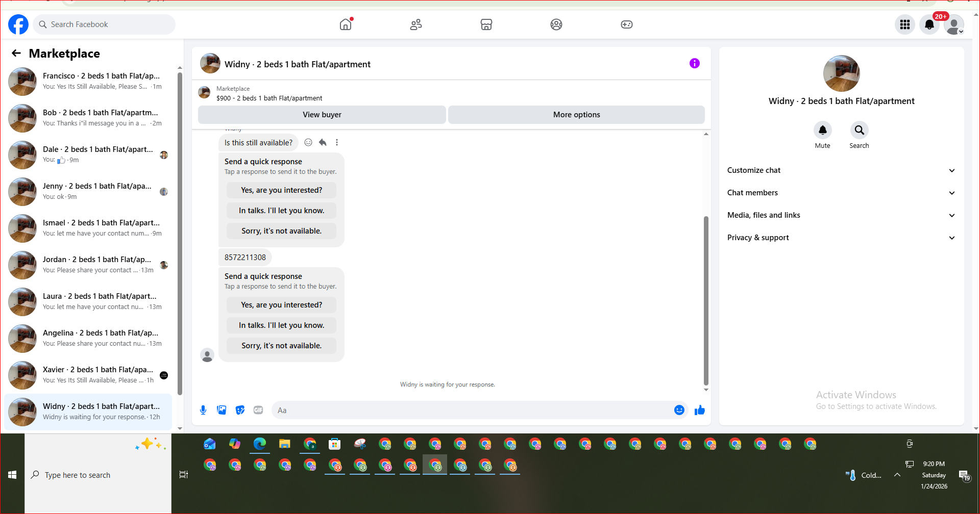Open Bob conversation
The width and height of the screenshot is (980, 514).
tap(88, 118)
